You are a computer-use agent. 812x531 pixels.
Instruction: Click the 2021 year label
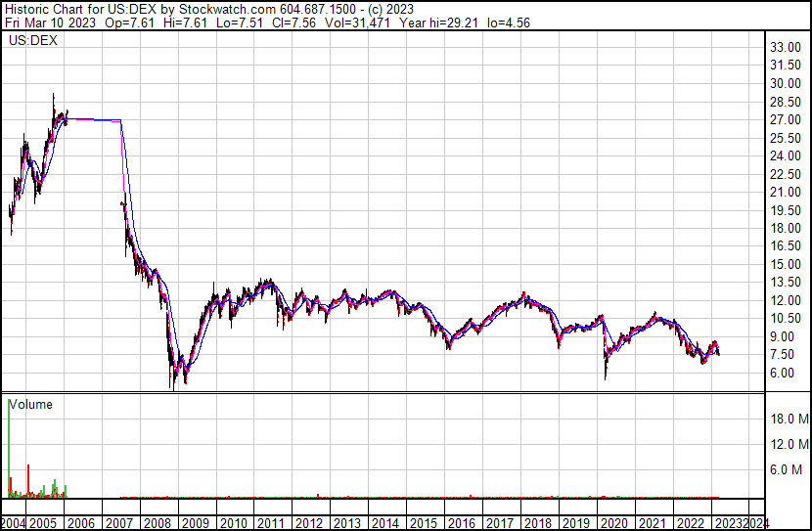652,523
